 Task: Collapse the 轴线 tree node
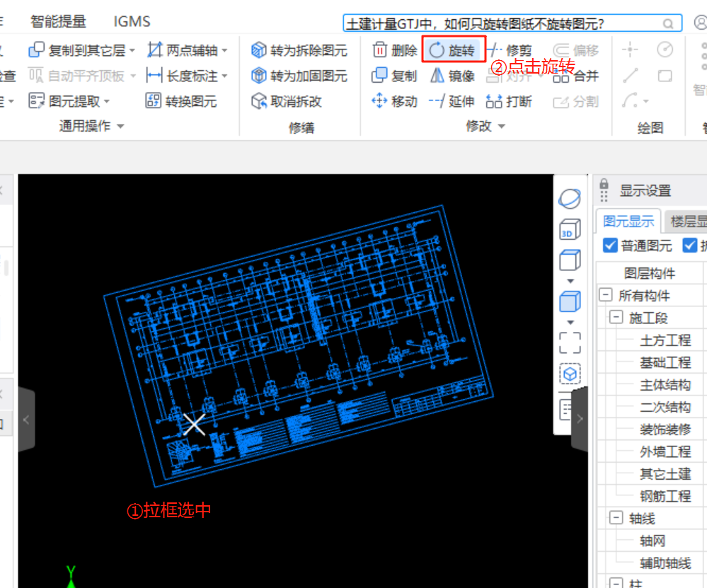(616, 518)
